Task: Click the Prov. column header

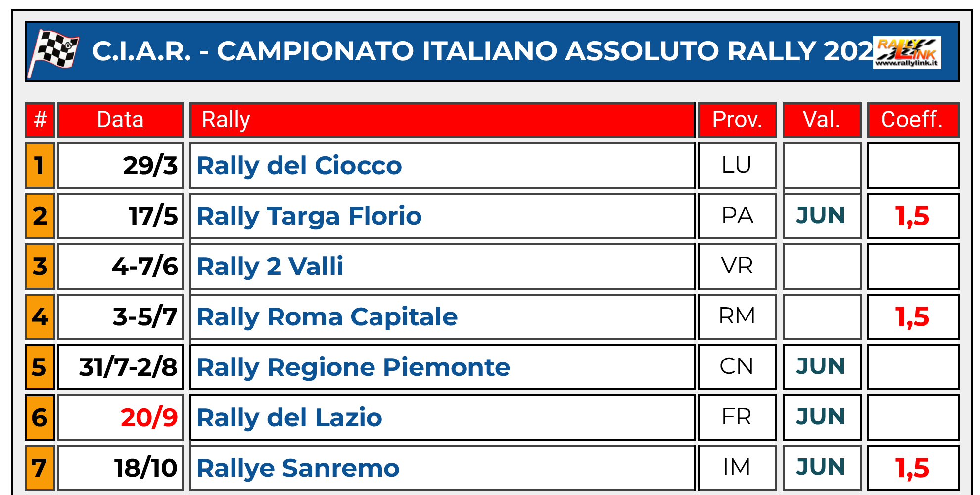Action: (x=737, y=120)
